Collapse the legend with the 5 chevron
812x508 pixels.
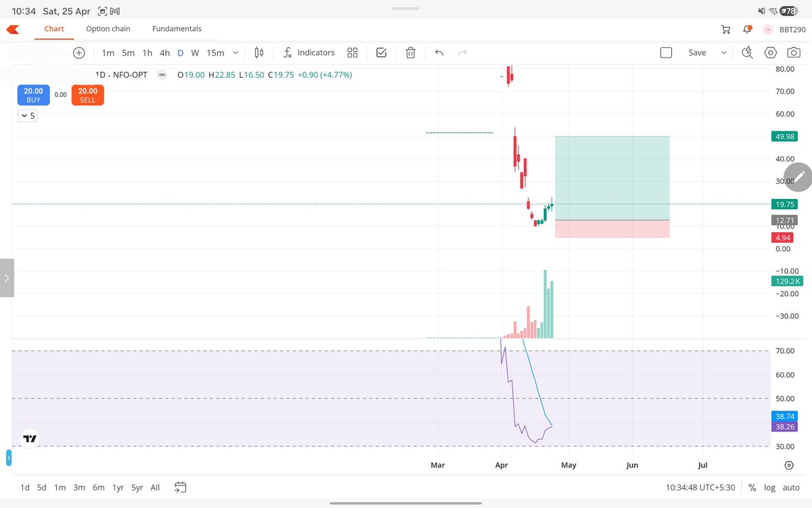pyautogui.click(x=28, y=116)
